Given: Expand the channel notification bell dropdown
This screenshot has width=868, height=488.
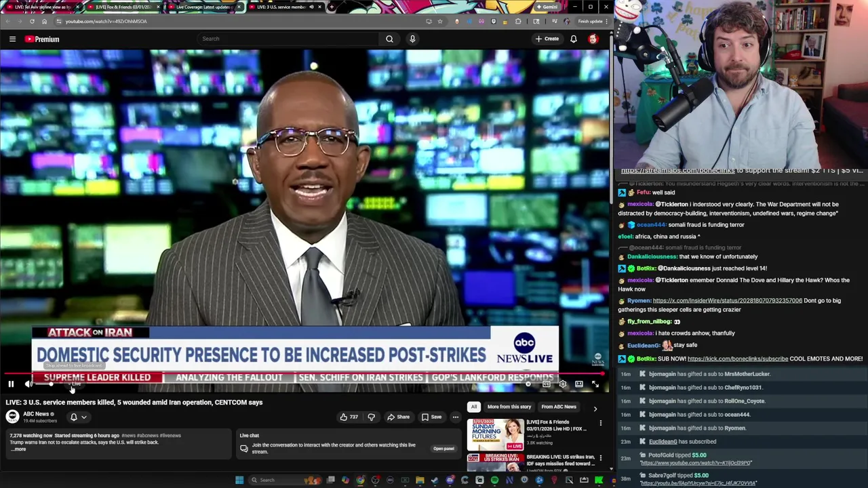Looking at the screenshot, I should pos(79,417).
